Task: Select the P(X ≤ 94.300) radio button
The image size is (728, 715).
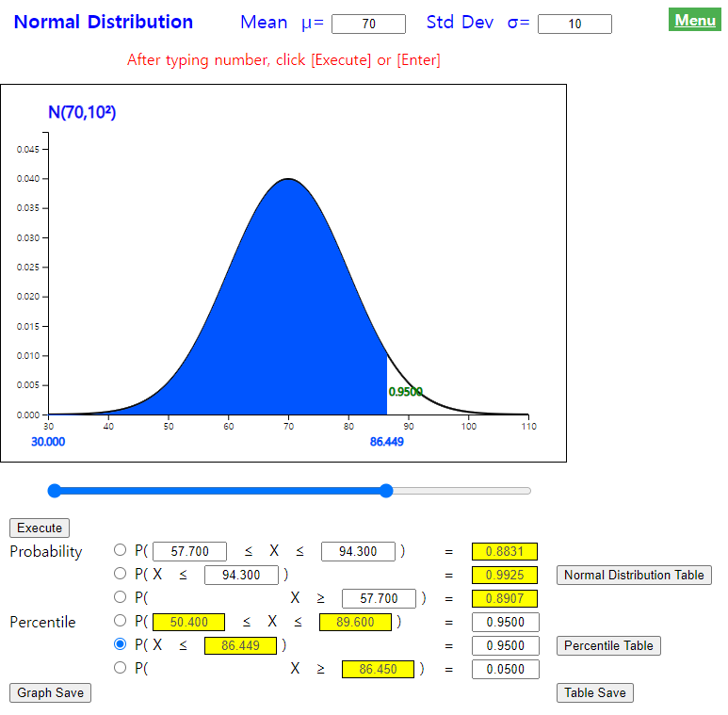Action: (x=120, y=574)
